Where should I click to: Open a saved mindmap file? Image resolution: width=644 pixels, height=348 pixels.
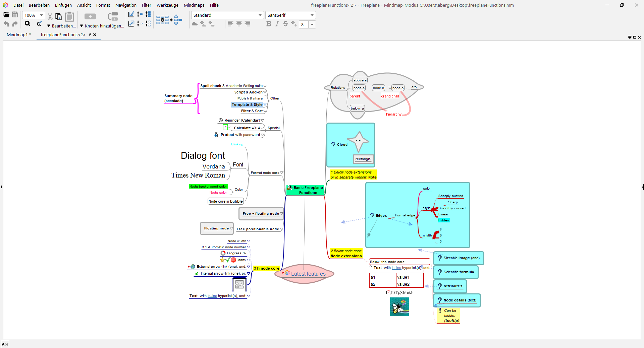[6, 14]
